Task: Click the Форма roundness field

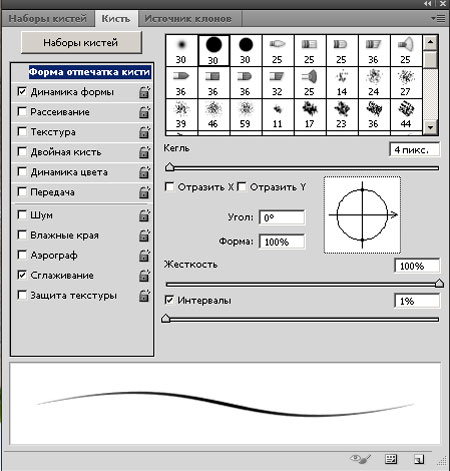Action: (282, 242)
